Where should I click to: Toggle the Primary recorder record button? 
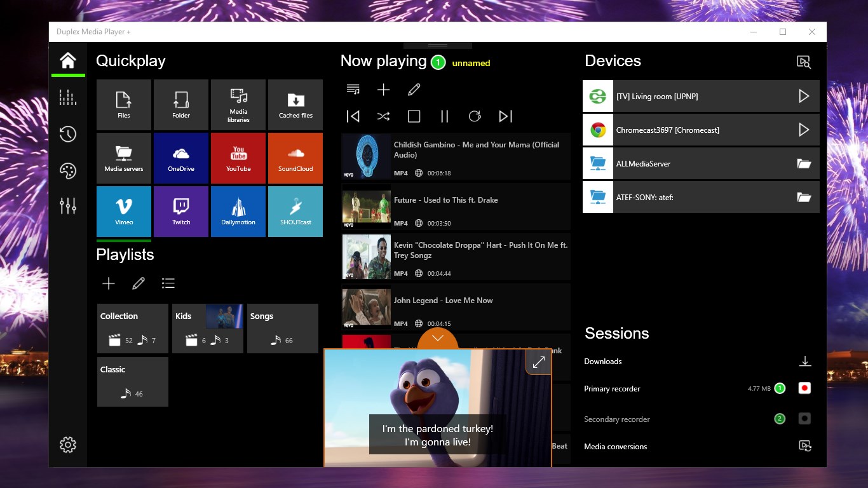click(x=804, y=388)
